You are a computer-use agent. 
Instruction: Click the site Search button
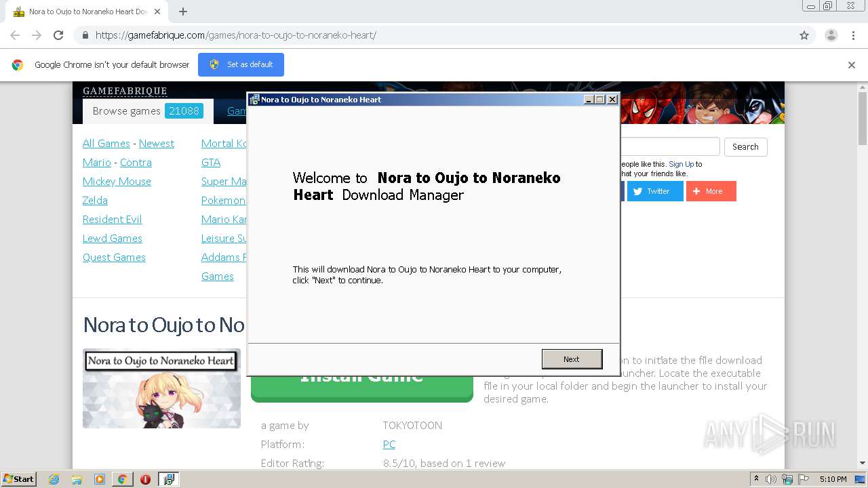[745, 147]
